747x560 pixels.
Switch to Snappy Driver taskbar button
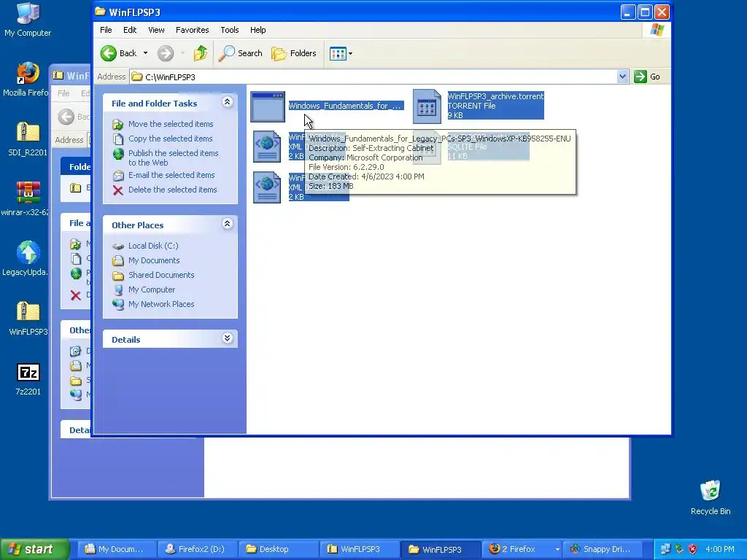(602, 549)
